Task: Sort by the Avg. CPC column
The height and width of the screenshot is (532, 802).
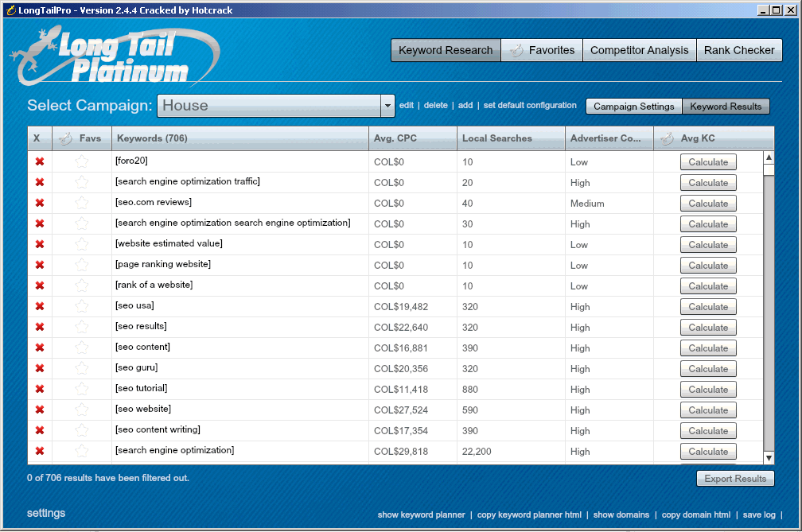Action: [x=413, y=138]
